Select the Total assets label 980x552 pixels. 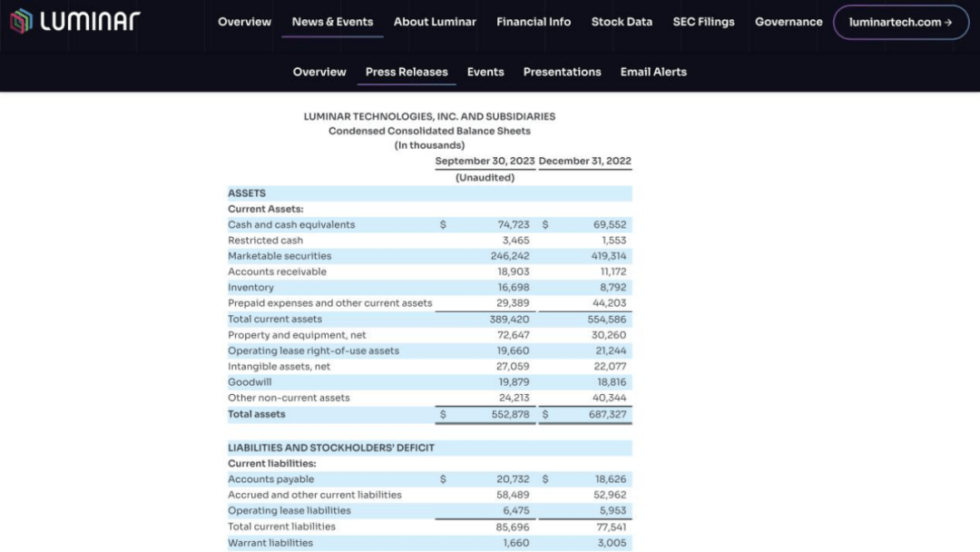pos(256,414)
